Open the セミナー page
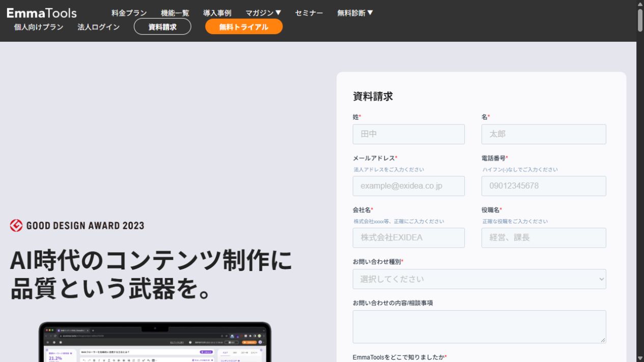The width and height of the screenshot is (644, 362). pyautogui.click(x=309, y=13)
